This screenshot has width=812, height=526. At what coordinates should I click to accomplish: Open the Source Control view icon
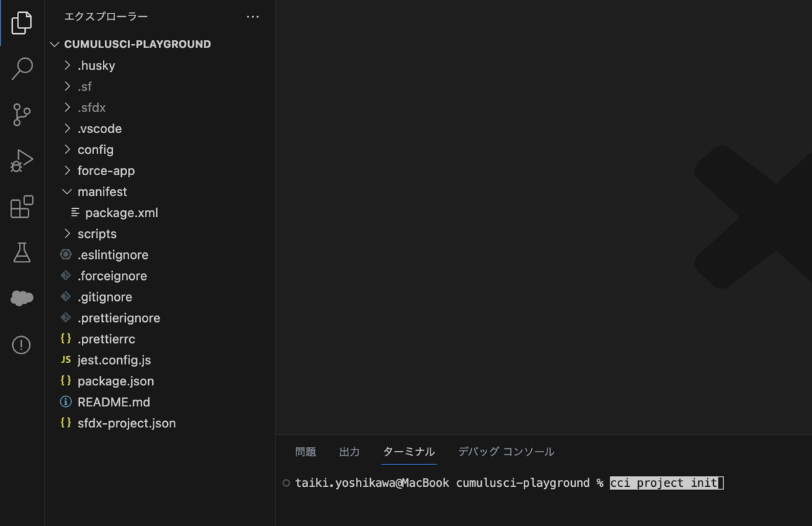click(x=22, y=114)
